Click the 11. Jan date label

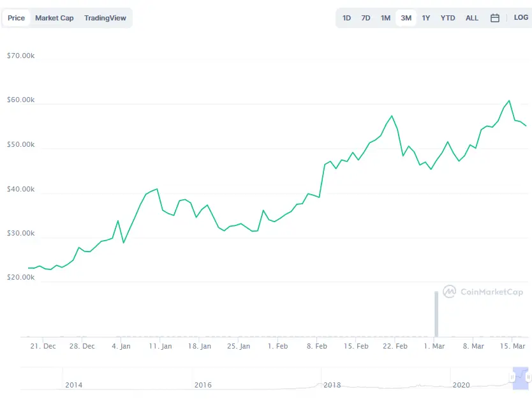coord(161,346)
